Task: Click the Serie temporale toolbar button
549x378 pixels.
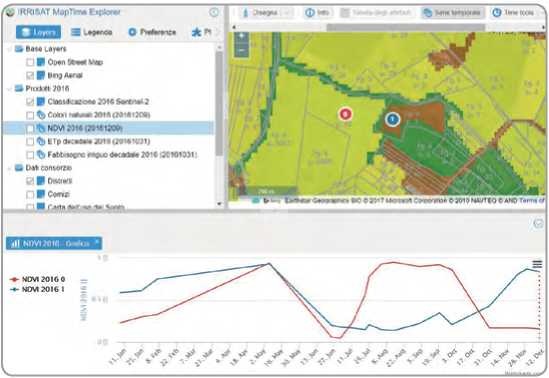Action: (452, 13)
